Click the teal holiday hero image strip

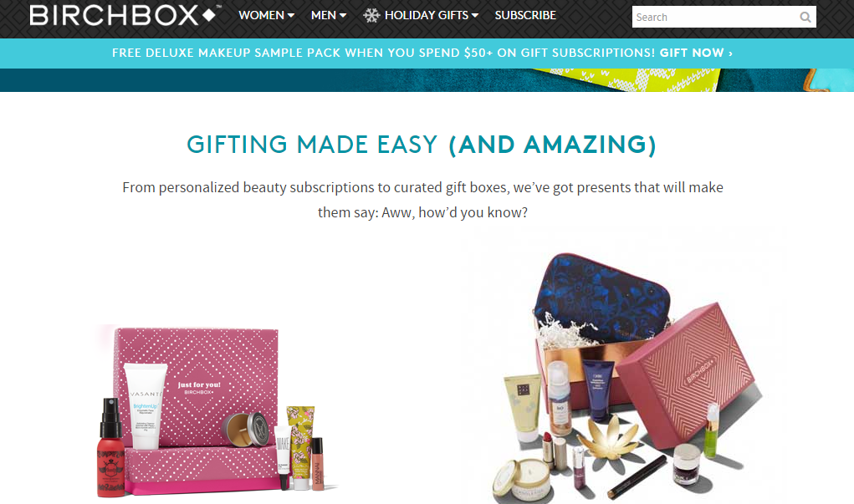click(x=427, y=80)
